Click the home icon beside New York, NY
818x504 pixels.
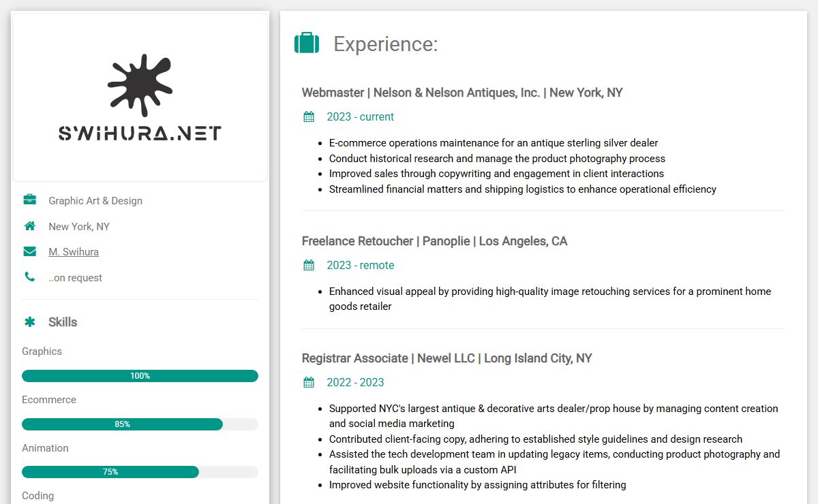(30, 225)
